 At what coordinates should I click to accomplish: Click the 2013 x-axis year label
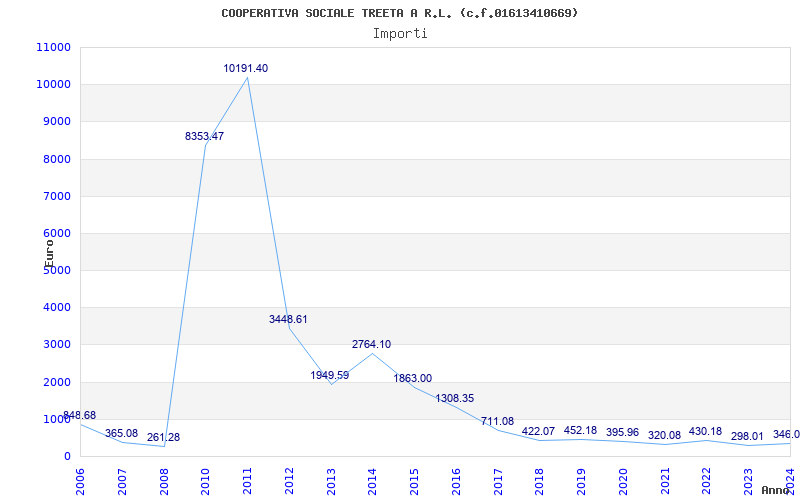(x=331, y=482)
